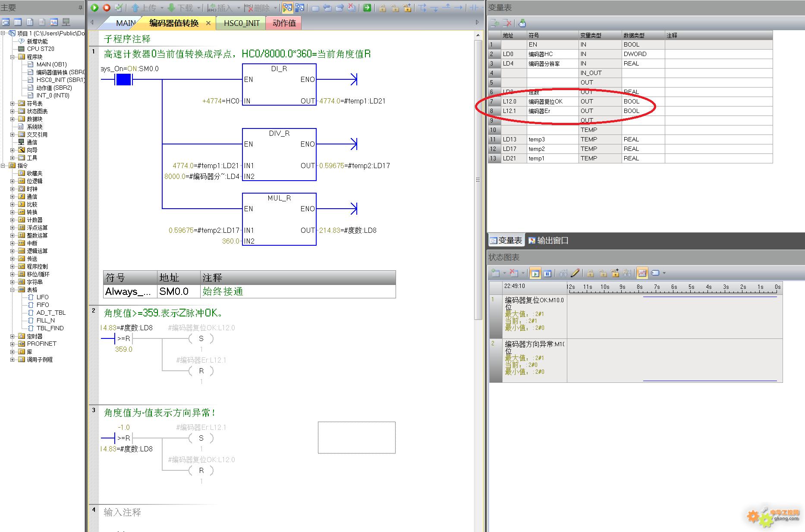Viewport: 805px width, 532px height.
Task: Close the 编码器值转换 tab
Action: pyautogui.click(x=208, y=23)
